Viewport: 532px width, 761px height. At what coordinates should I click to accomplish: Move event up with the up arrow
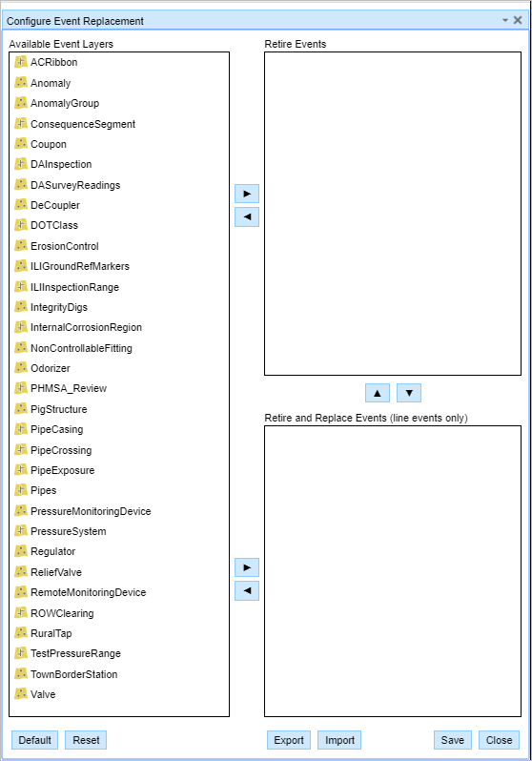378,393
